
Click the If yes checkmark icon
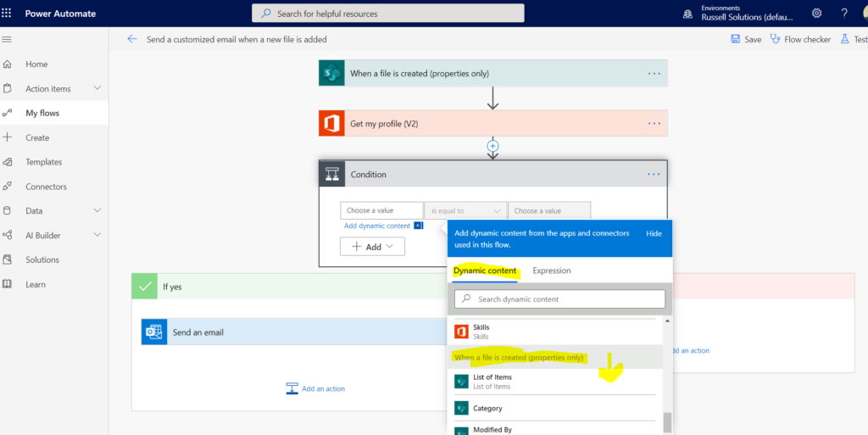click(x=144, y=287)
